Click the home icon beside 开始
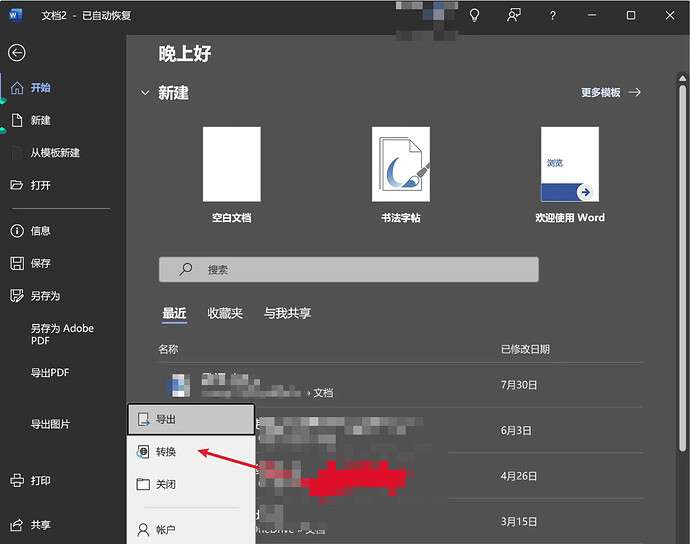The width and height of the screenshot is (690, 544). coord(17,88)
